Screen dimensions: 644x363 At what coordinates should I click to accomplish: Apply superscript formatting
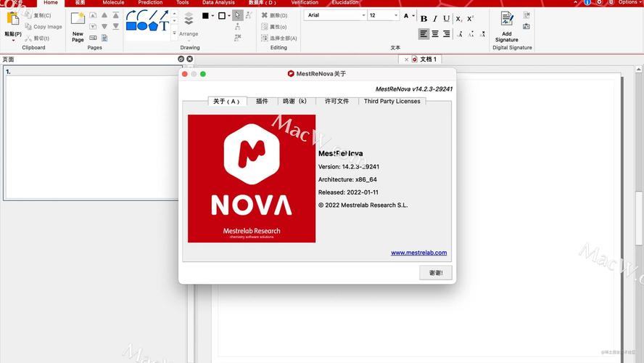[470, 19]
